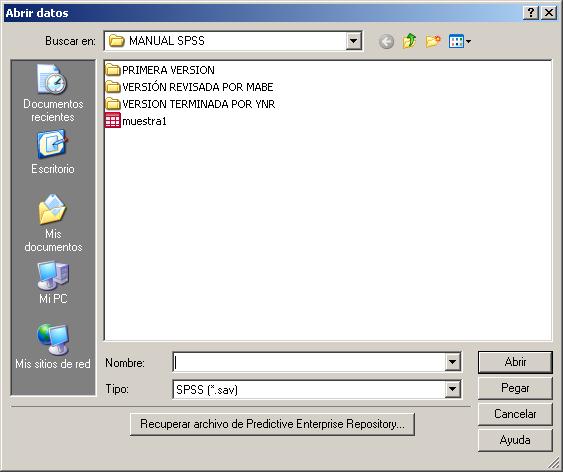Create a new folder icon
The width and height of the screenshot is (563, 472).
pyautogui.click(x=433, y=41)
